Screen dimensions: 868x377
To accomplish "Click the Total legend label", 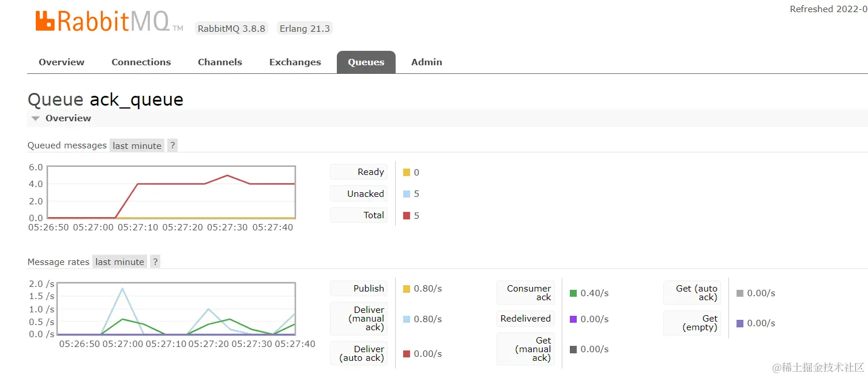I will pos(359,215).
